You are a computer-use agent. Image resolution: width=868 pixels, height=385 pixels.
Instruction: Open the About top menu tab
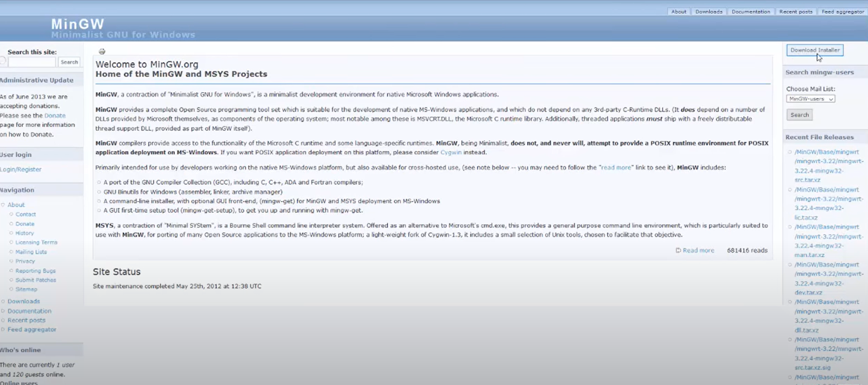pyautogui.click(x=679, y=11)
